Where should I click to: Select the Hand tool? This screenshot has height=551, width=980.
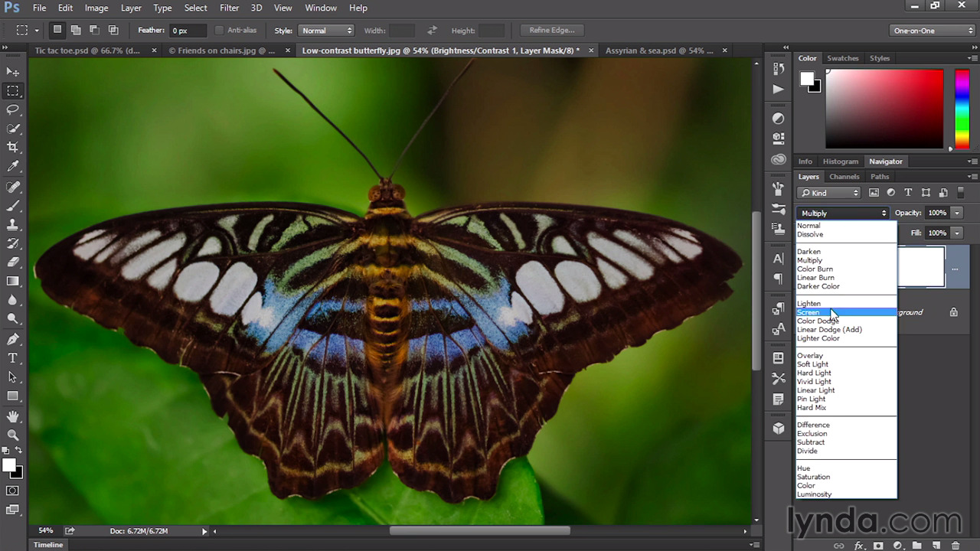(x=13, y=416)
